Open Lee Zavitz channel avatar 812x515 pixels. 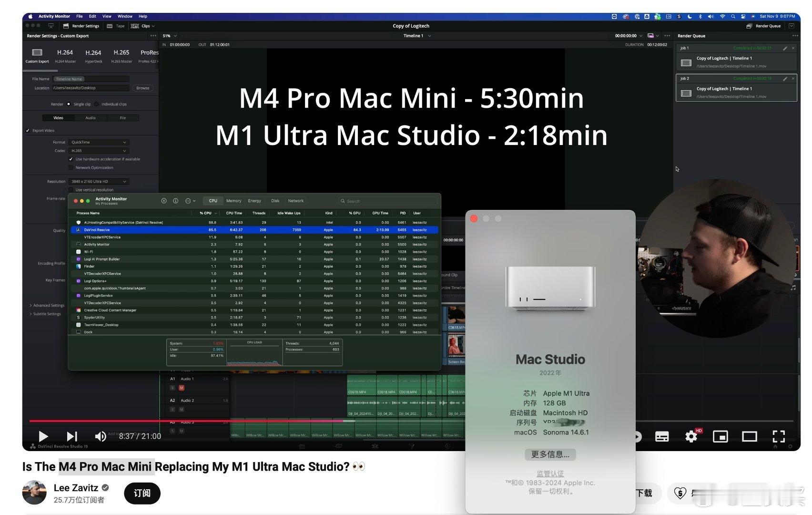click(x=34, y=493)
